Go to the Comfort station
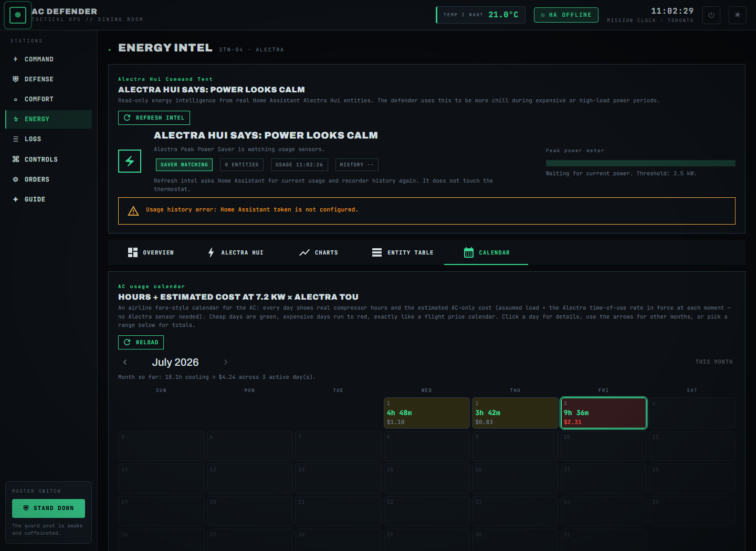 [x=48, y=99]
